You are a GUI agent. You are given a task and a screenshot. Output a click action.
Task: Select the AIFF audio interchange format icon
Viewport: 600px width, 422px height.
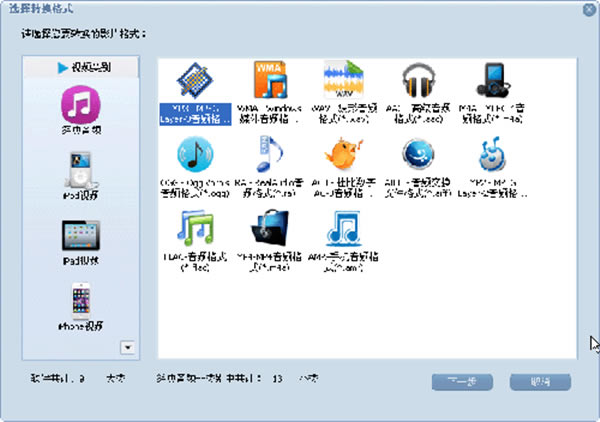tap(418, 154)
